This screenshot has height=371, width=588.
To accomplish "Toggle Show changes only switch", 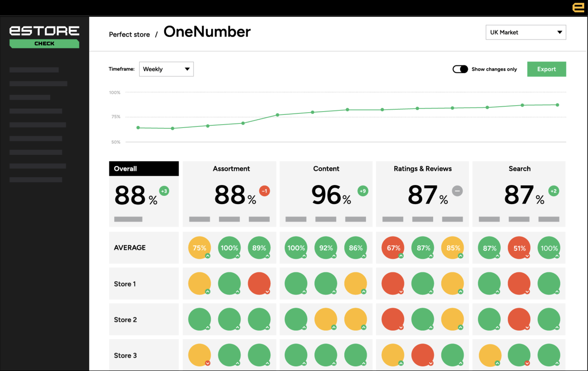I will (460, 69).
